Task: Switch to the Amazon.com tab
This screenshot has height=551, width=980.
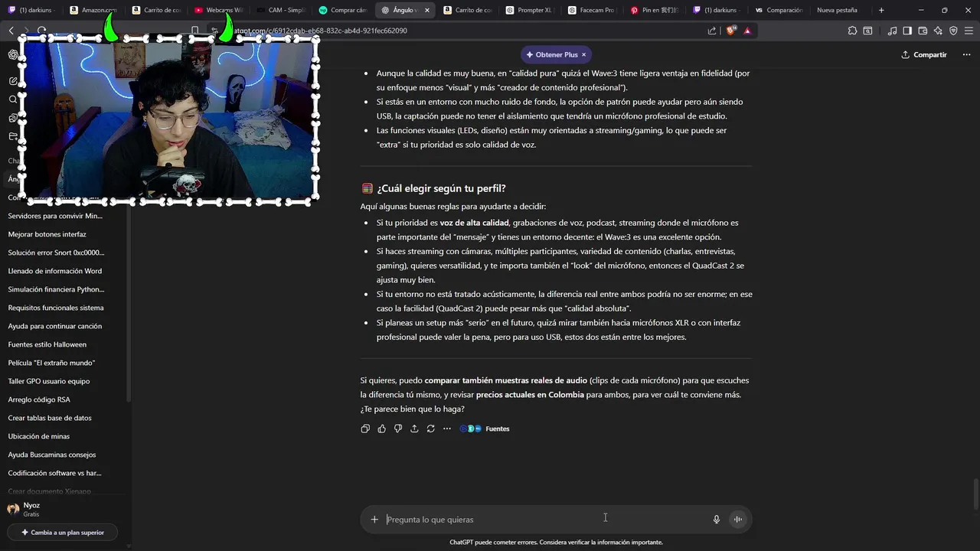Action: pos(93,10)
